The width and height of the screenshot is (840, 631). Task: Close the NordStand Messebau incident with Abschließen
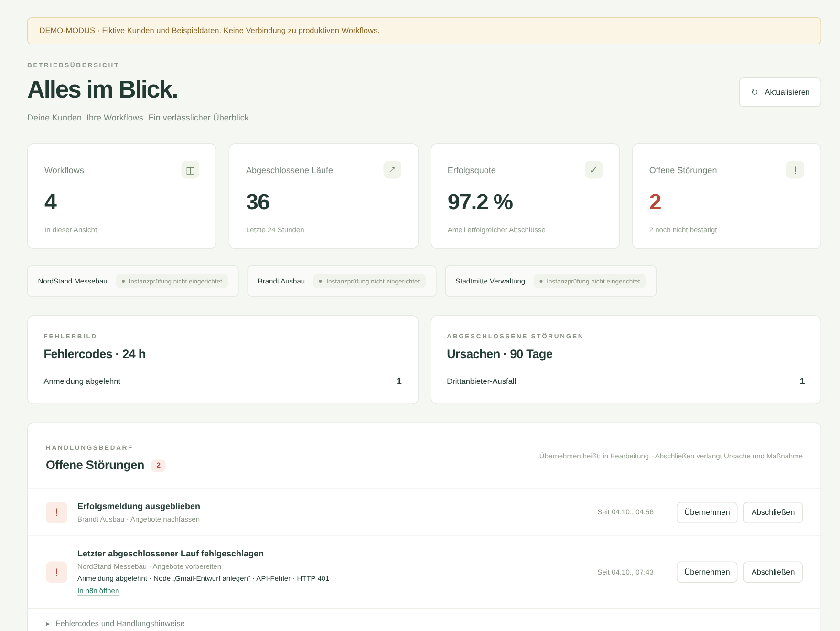[x=773, y=572]
